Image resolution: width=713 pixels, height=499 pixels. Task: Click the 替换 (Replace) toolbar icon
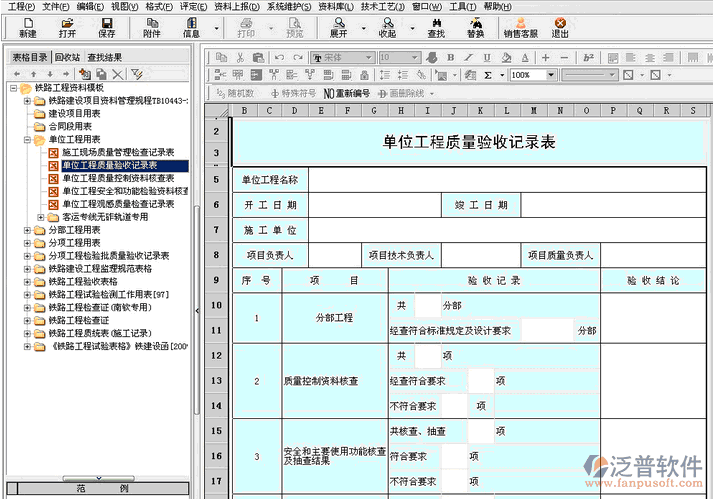point(476,27)
